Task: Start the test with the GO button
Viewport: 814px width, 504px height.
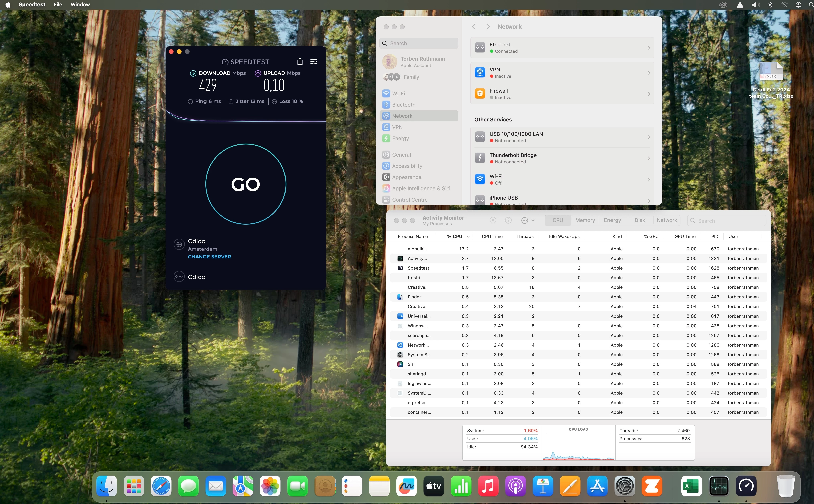Action: pos(246,184)
